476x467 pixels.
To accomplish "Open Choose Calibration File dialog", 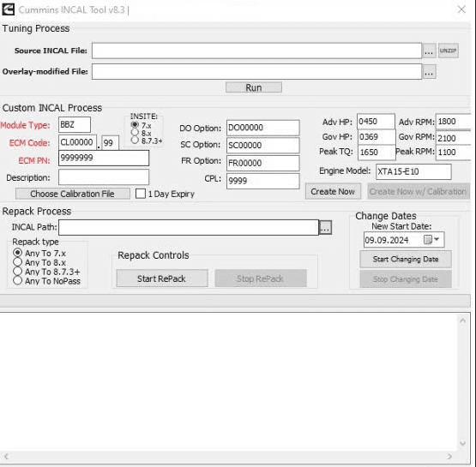I will click(73, 194).
